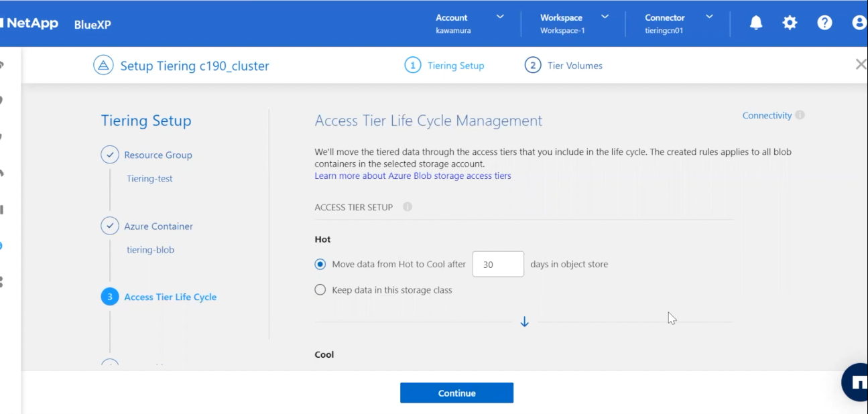Image resolution: width=868 pixels, height=414 pixels.
Task: Close the Setup Tiering wizard
Action: point(861,64)
